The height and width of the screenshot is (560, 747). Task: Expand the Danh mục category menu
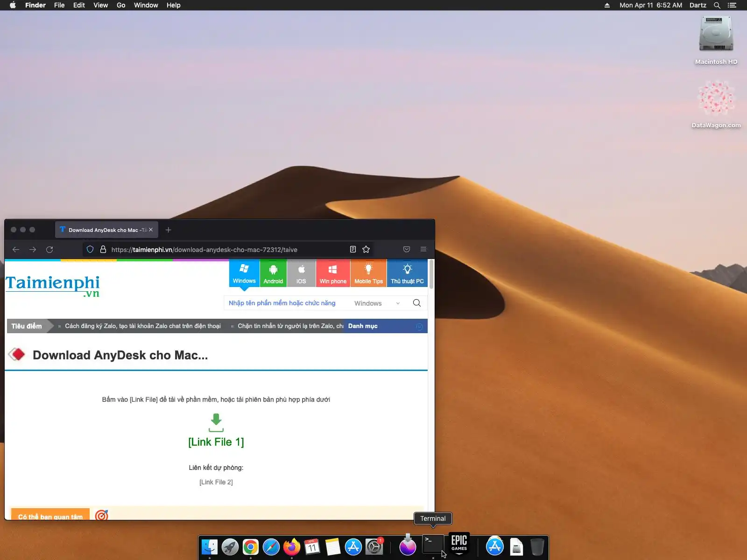(386, 326)
